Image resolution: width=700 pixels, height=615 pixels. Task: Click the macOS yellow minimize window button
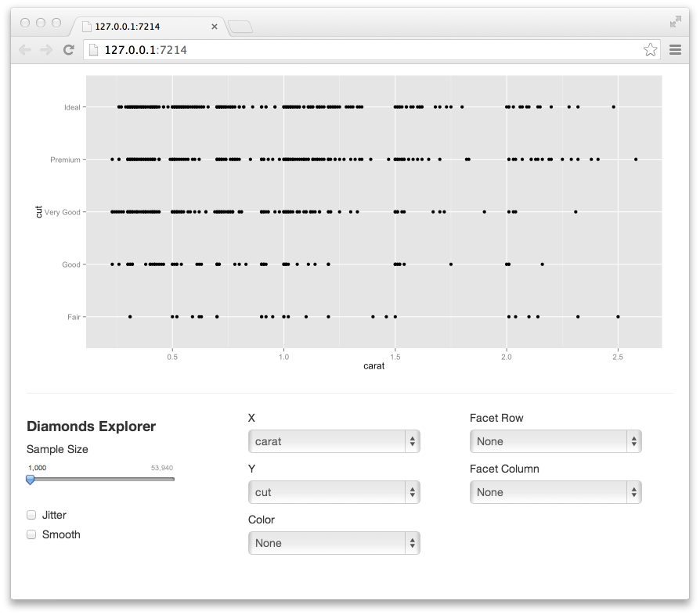coord(41,23)
